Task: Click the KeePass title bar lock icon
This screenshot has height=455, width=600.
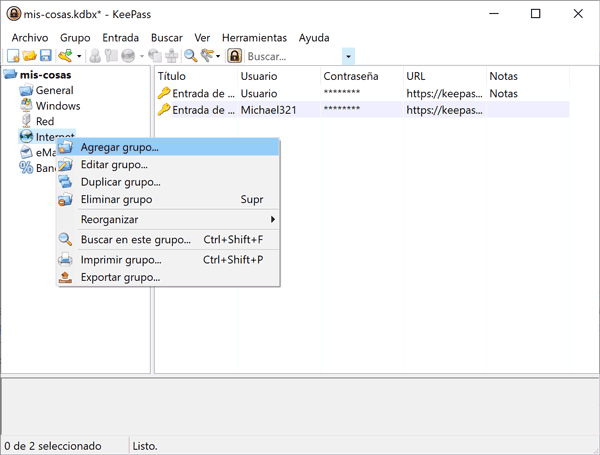Action: click(x=14, y=14)
